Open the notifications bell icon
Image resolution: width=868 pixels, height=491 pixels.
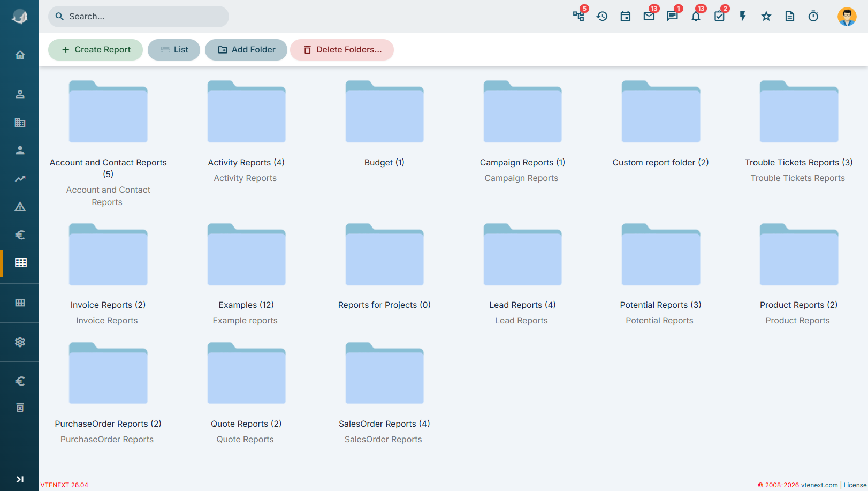[x=696, y=16]
